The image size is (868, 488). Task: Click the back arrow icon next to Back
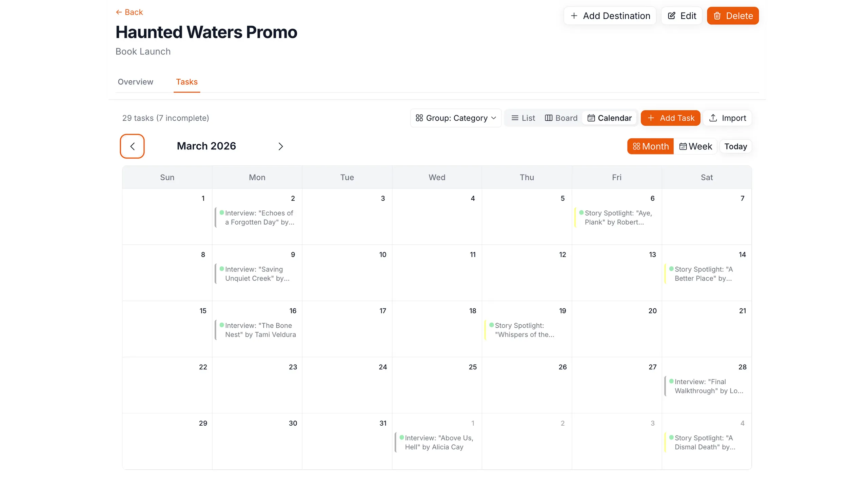pos(119,12)
